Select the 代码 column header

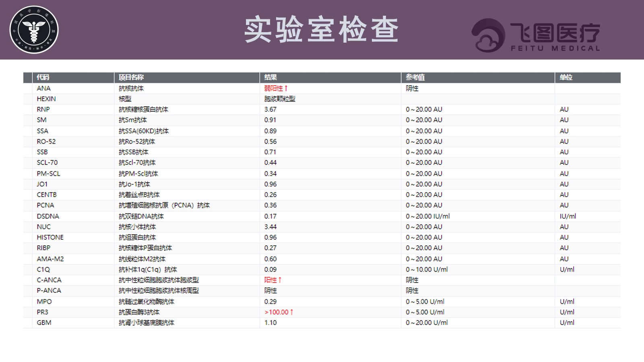(x=43, y=77)
